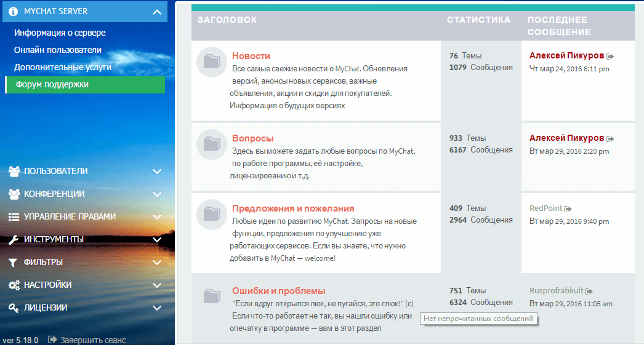The width and height of the screenshot is (644, 345).
Task: Expand the НАСТРОЙКИ section chevron
Action: [x=157, y=285]
